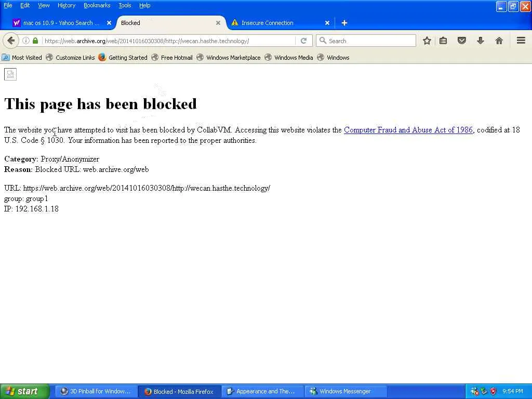This screenshot has height=399, width=532.
Task: Open the History menu
Action: click(x=66, y=5)
